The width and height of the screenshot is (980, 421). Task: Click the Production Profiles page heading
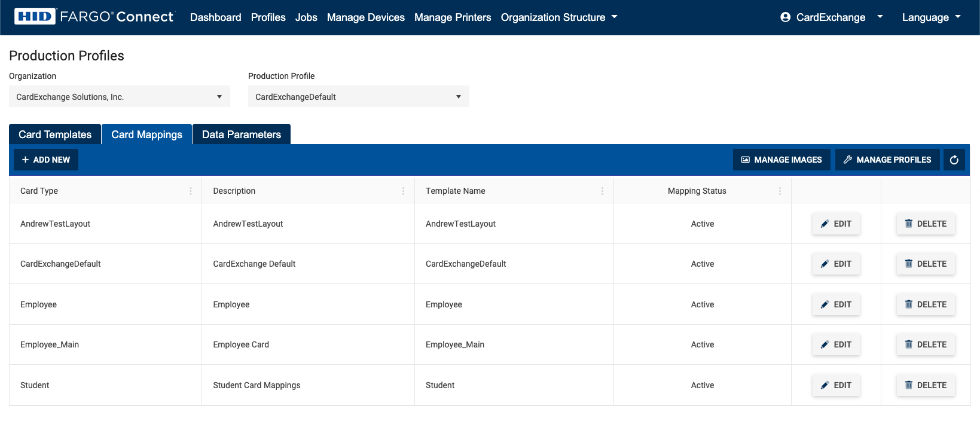(67, 56)
